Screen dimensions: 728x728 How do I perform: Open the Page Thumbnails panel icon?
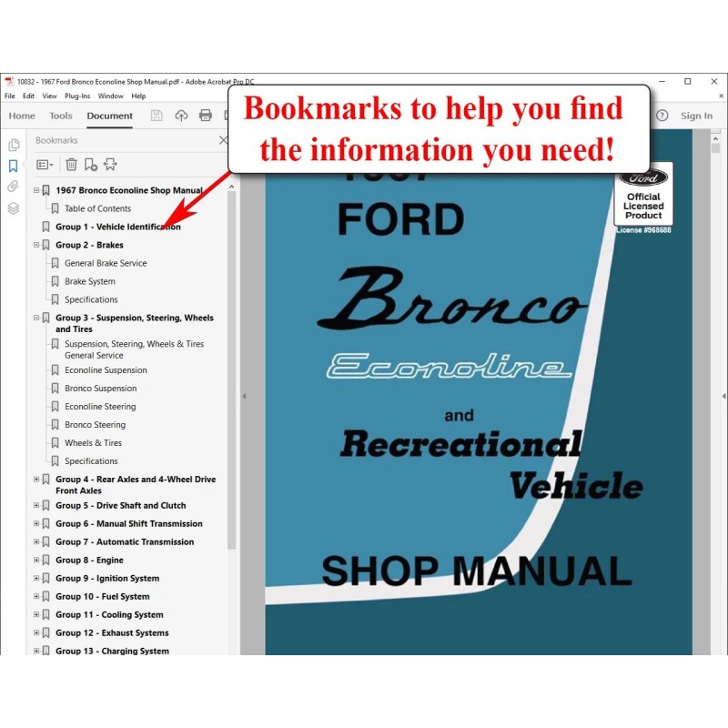pos(14,146)
